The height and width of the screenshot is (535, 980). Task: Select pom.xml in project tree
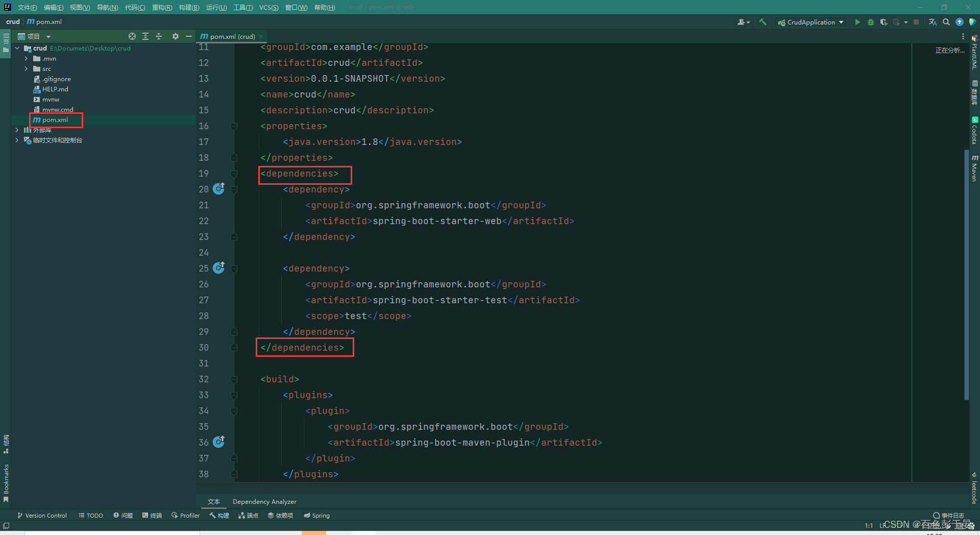[51, 120]
